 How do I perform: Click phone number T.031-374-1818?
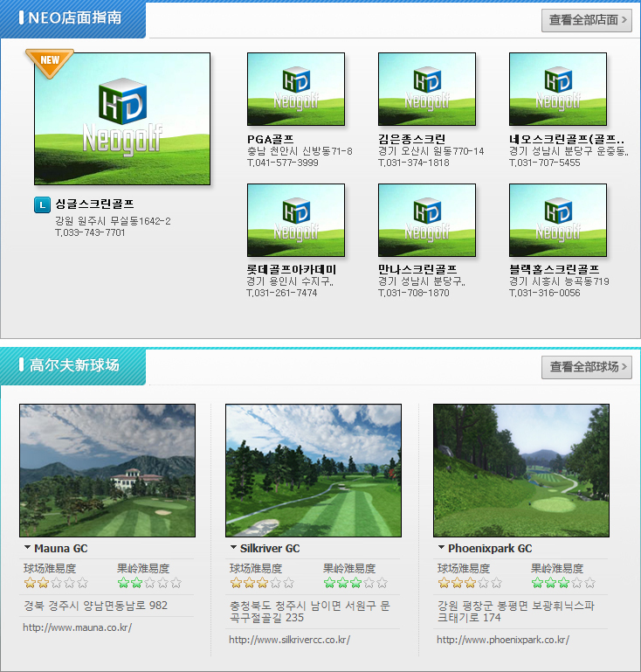tap(414, 163)
